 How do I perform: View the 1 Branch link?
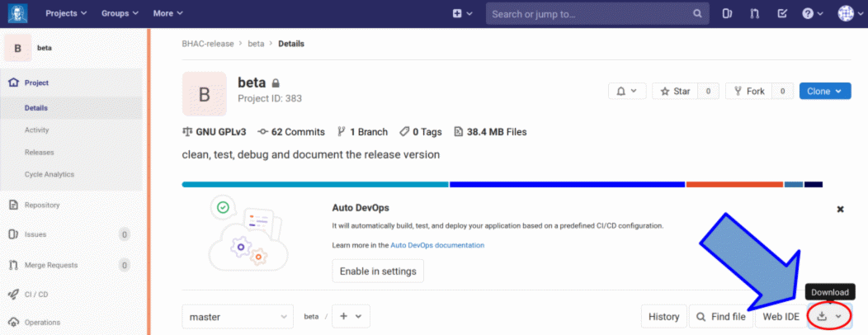(362, 132)
